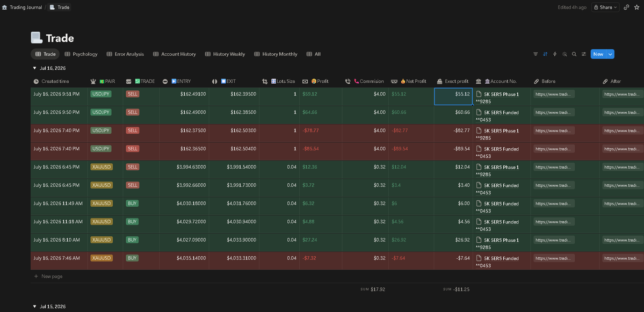Click the Before column header
644x312 pixels.
tap(565, 81)
